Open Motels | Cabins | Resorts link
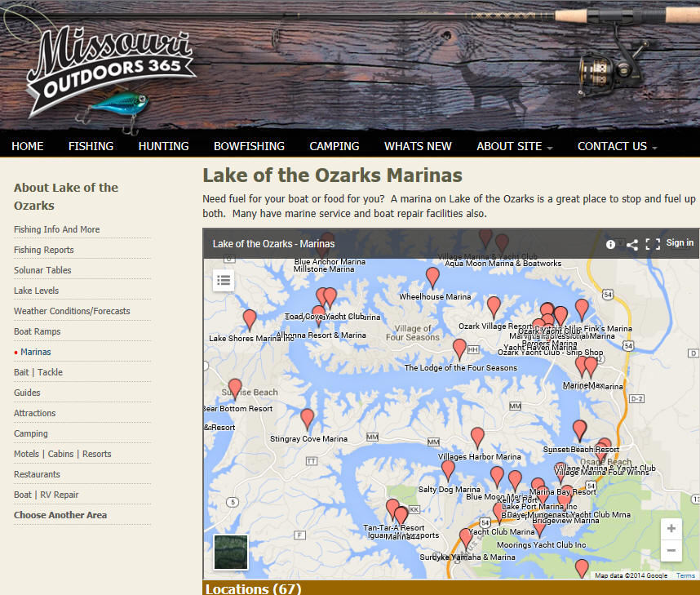 (63, 455)
